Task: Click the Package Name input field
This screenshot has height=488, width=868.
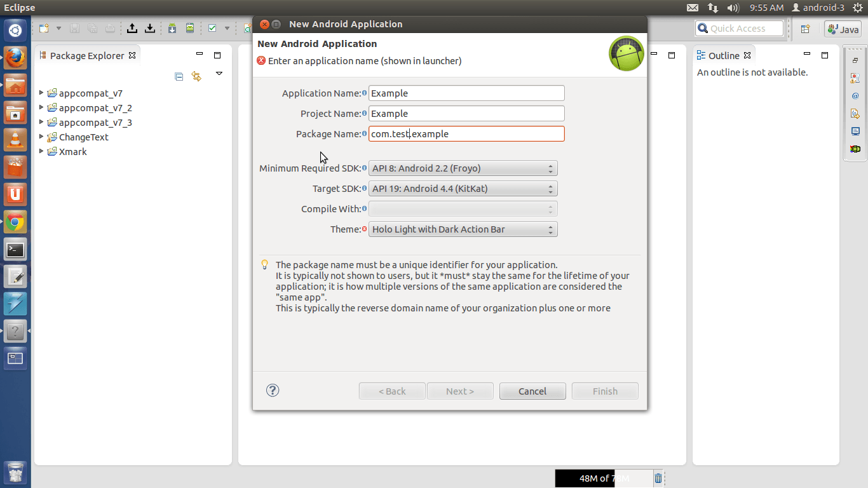Action: [x=466, y=133]
